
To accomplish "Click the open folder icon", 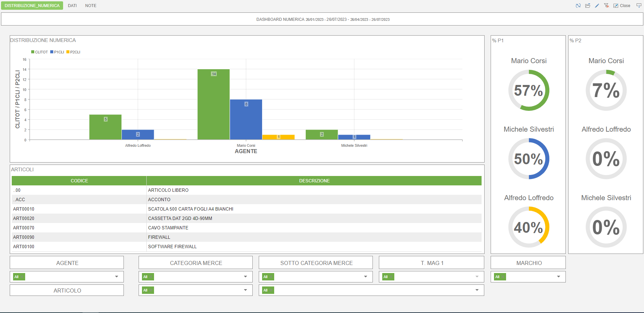I will point(588,6).
